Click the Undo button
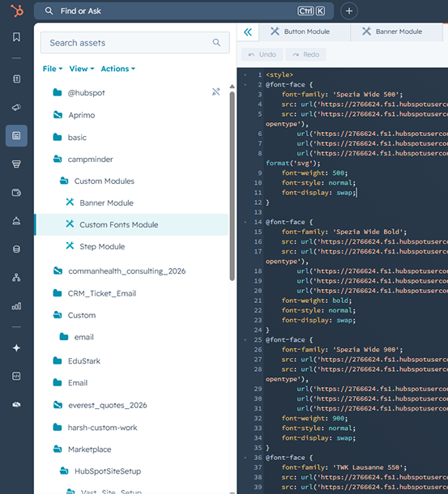The height and width of the screenshot is (494, 448). click(x=262, y=54)
